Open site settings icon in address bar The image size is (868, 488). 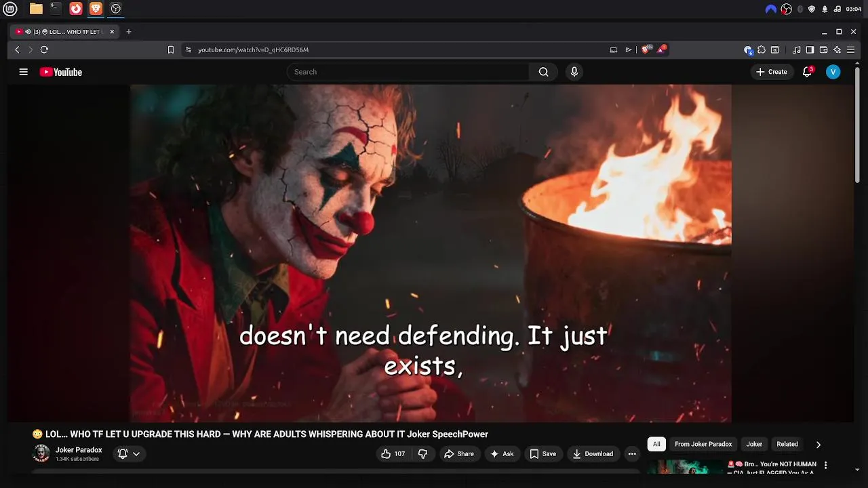189,49
